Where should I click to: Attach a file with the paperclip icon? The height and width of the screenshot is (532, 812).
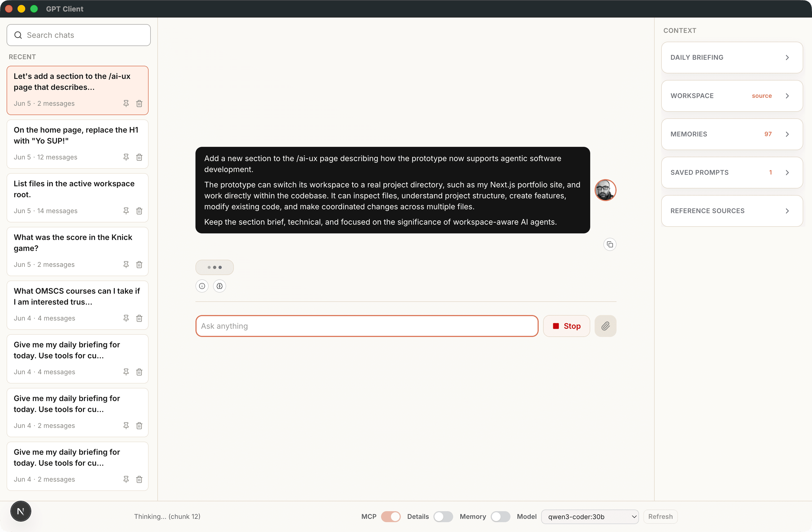[x=605, y=326]
